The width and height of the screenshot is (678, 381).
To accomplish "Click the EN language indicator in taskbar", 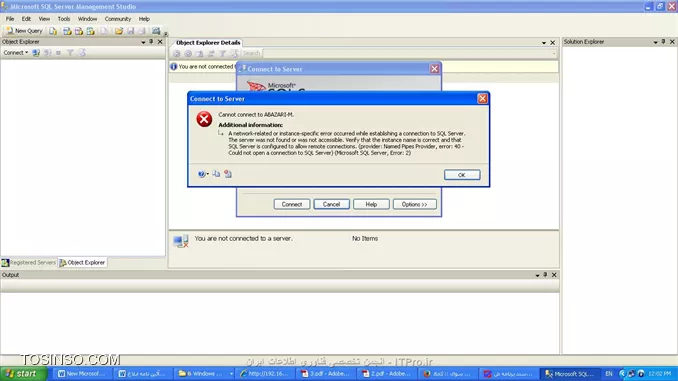I will (609, 374).
